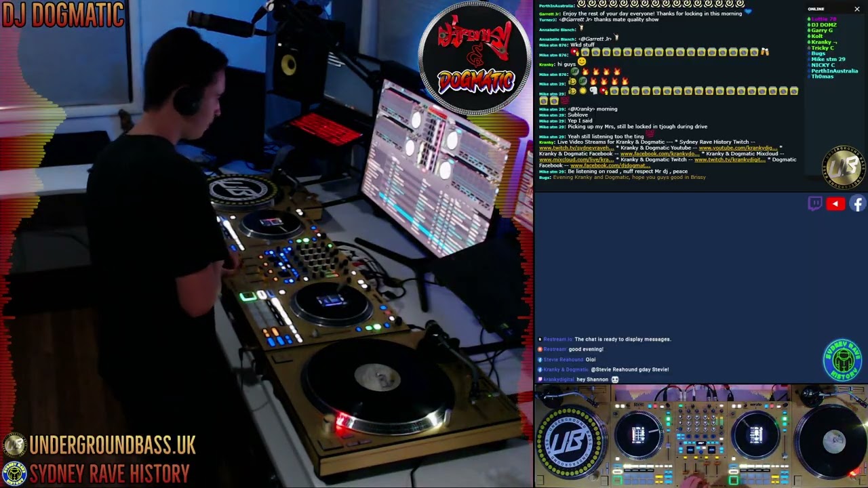Screen dimensions: 868x488
Task: Click the 'Garrett Jr' username in top chat
Action: [x=549, y=14]
